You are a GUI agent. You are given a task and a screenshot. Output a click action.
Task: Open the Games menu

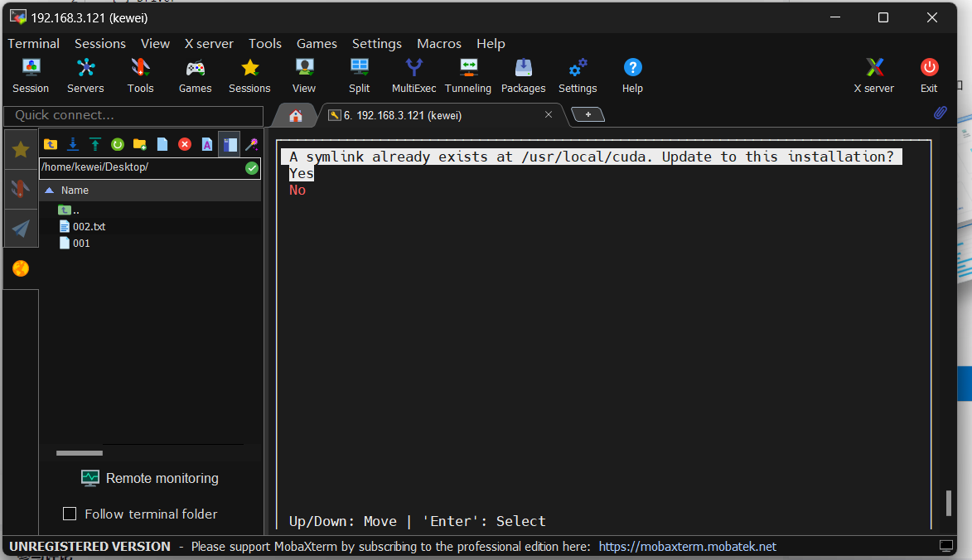[x=317, y=43]
